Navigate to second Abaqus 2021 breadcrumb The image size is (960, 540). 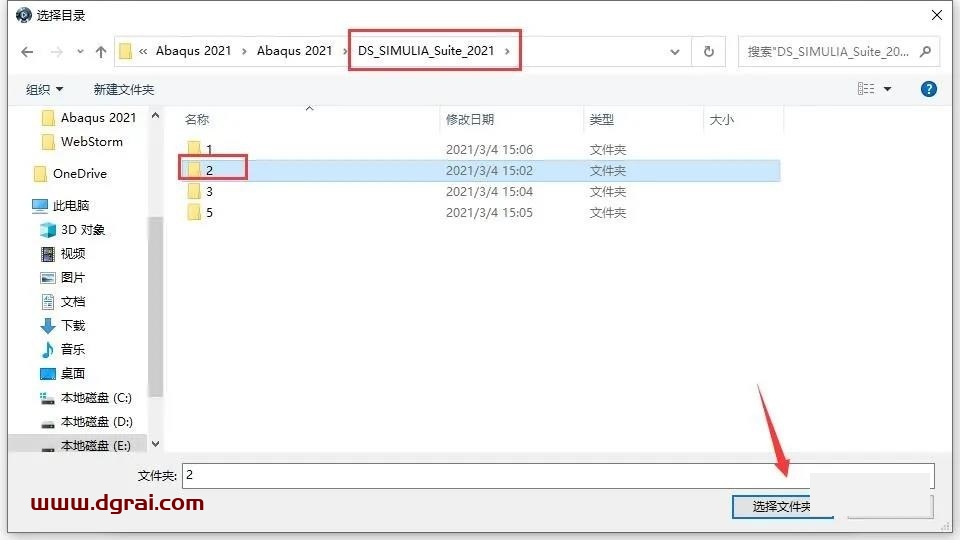click(294, 51)
